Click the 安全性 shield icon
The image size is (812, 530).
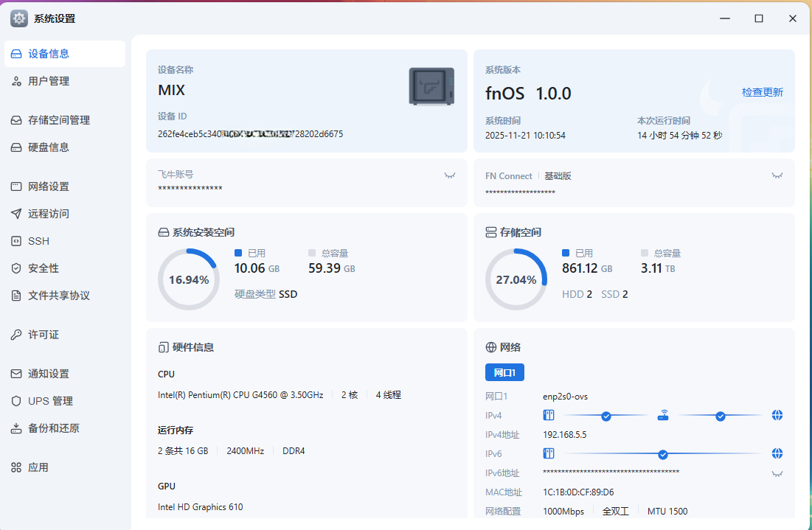click(16, 268)
